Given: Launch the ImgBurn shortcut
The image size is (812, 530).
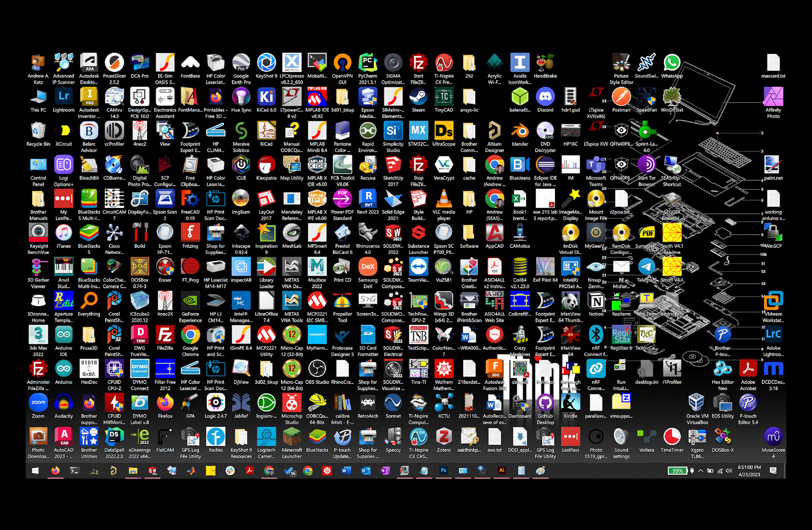Looking at the screenshot, I should (x=241, y=202).
